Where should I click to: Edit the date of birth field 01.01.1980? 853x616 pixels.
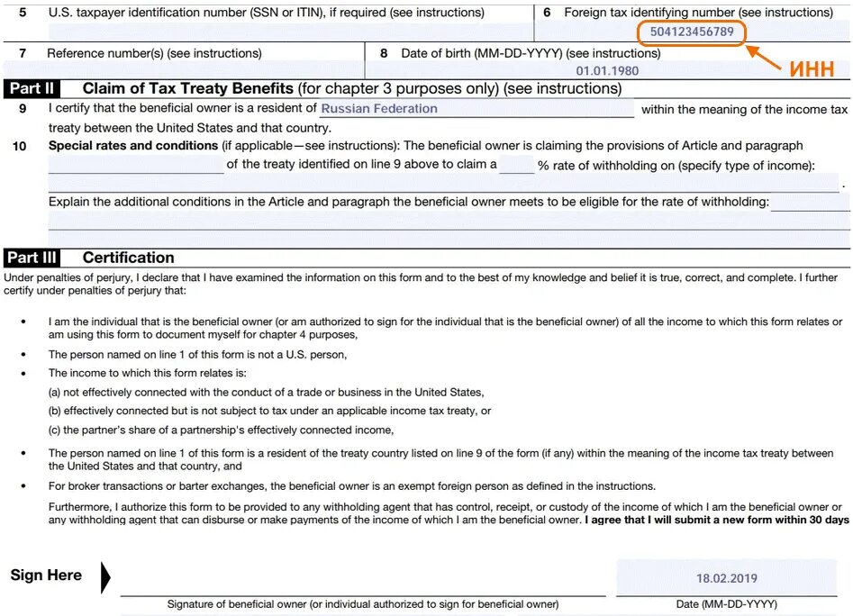click(x=607, y=70)
